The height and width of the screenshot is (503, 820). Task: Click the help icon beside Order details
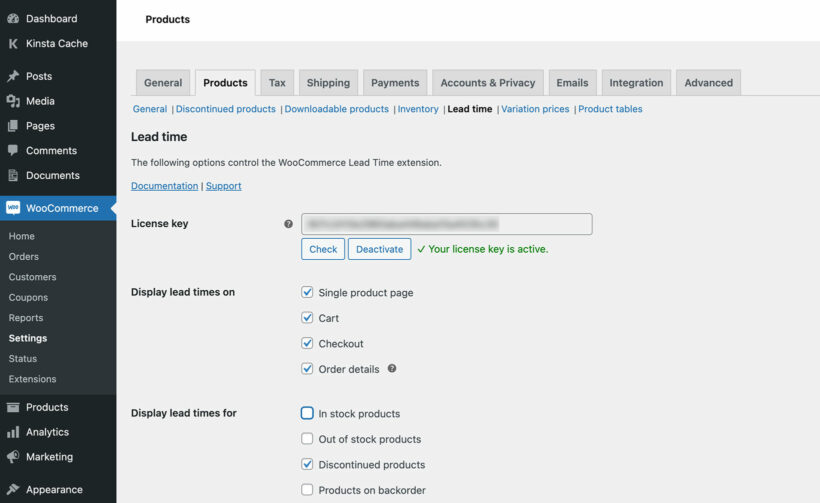pyautogui.click(x=392, y=369)
